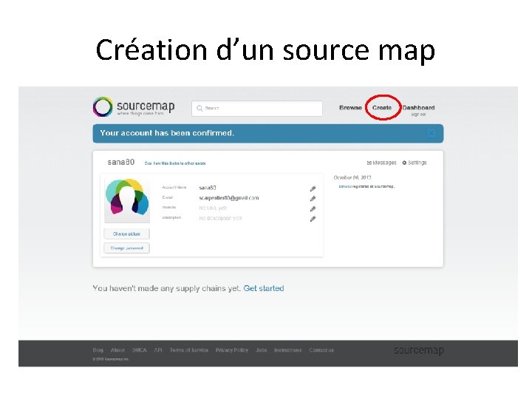The width and height of the screenshot is (532, 399).
Task: Click the Account Name value sana80
Action: click(208, 188)
